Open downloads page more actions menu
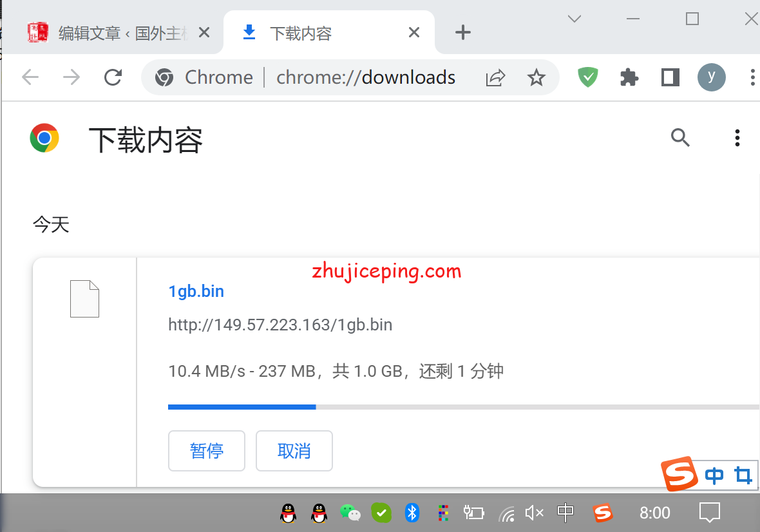The width and height of the screenshot is (760, 532). click(737, 138)
